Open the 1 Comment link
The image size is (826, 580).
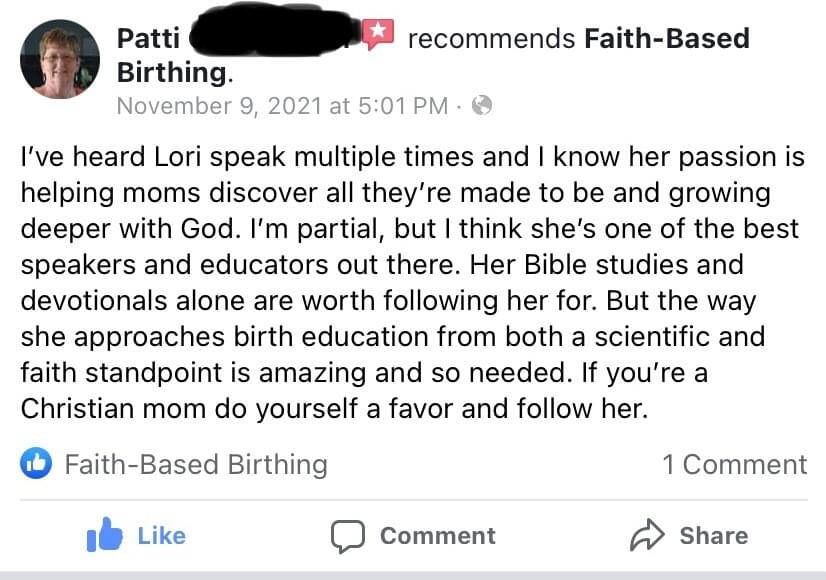click(x=734, y=464)
